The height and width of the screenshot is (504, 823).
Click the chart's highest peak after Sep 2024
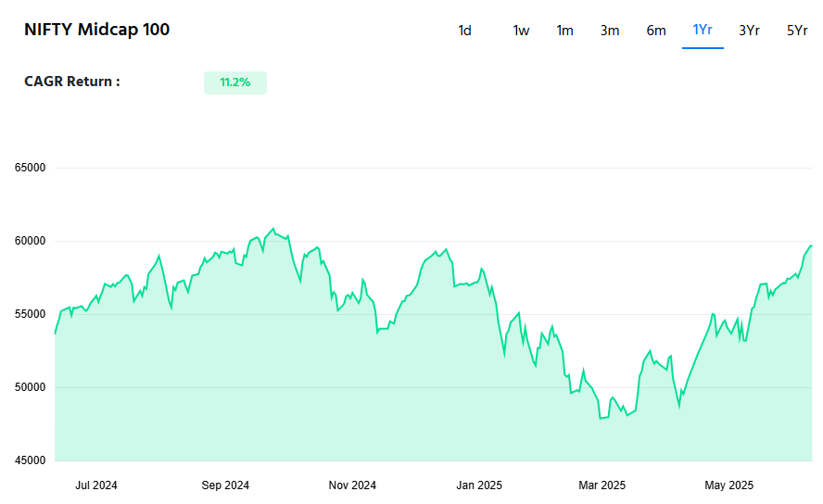272,229
